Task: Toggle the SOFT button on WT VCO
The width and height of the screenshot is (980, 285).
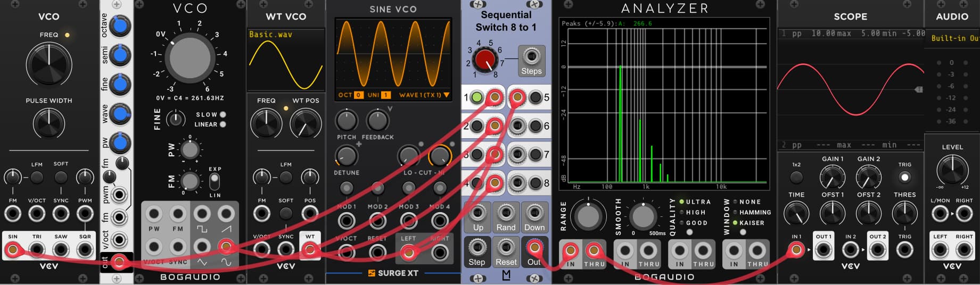Action: point(286,214)
